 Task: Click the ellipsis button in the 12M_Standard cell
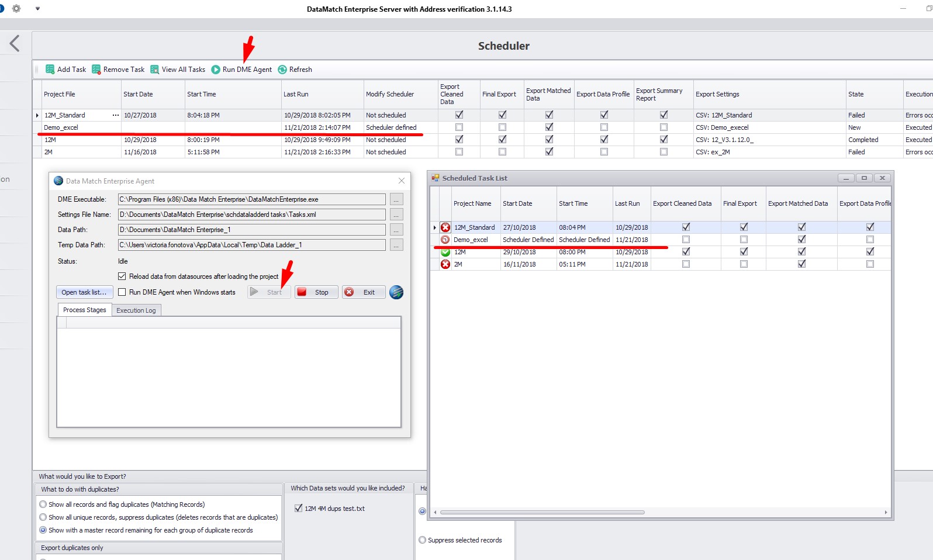tap(116, 115)
